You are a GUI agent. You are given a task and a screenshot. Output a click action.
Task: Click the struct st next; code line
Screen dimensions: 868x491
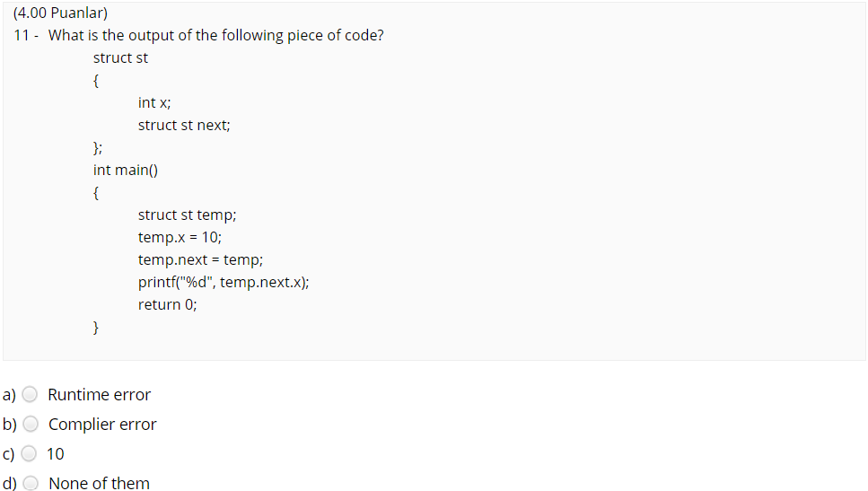tap(184, 125)
